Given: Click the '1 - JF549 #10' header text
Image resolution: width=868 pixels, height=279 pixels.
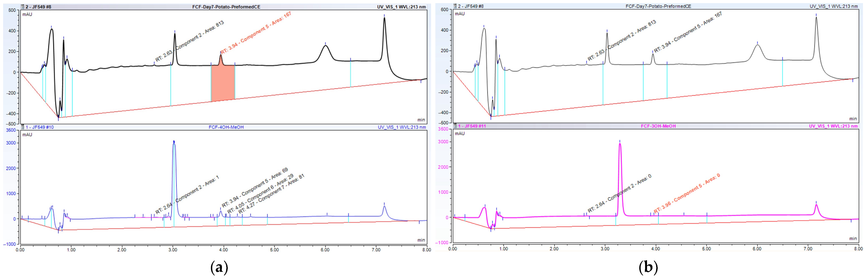Looking at the screenshot, I should click(40, 127).
